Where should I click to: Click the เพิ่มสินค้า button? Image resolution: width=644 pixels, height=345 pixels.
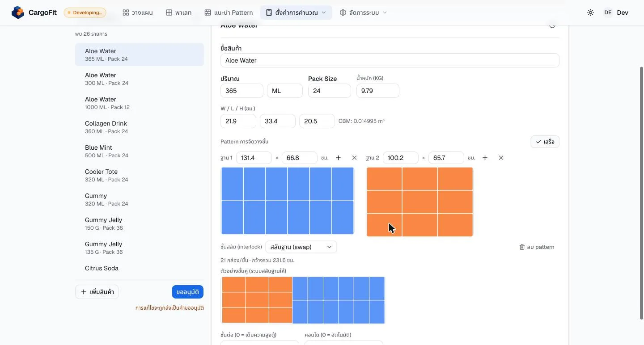pyautogui.click(x=97, y=292)
